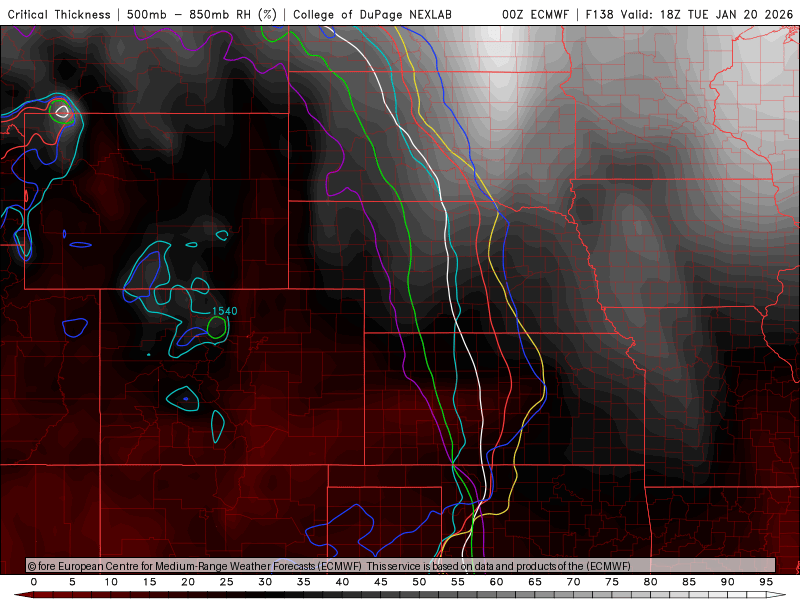Screen dimensions: 800x600
Task: Click the 10 value on the RH color scale
Action: pos(111,582)
